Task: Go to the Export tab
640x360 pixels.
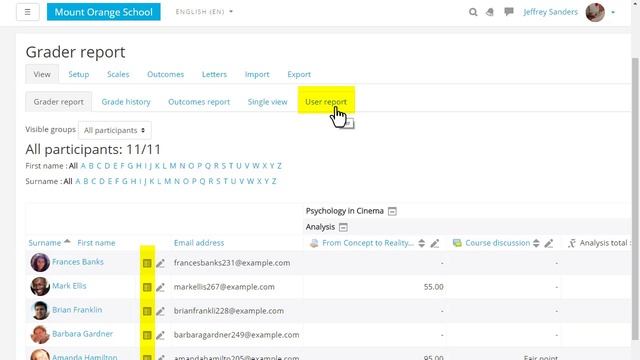Action: tap(299, 74)
